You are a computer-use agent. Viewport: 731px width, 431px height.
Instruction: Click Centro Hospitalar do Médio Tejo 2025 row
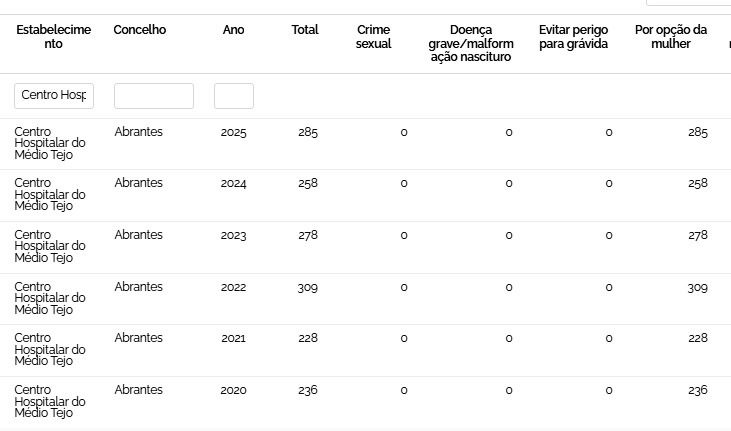pyautogui.click(x=50, y=143)
